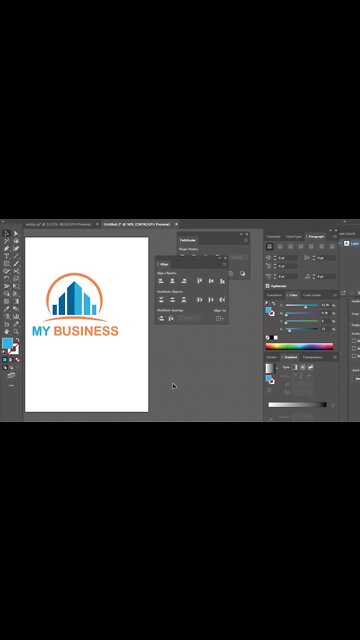The width and height of the screenshot is (360, 640).
Task: Switch to the Color Guide tab
Action: tap(312, 295)
